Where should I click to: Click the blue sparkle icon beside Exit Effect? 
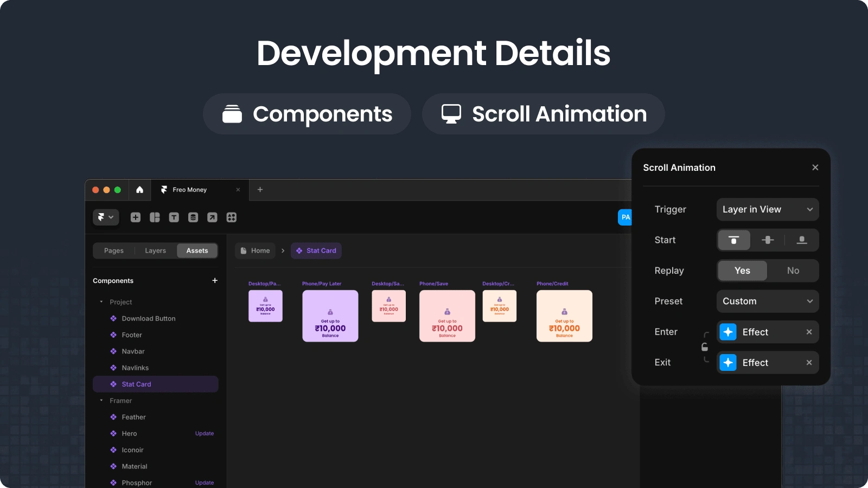[728, 363]
